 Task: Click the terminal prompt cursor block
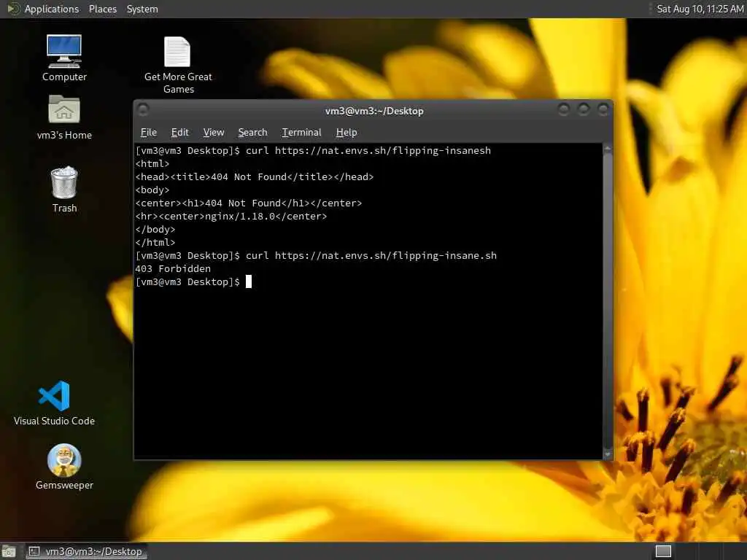(248, 282)
